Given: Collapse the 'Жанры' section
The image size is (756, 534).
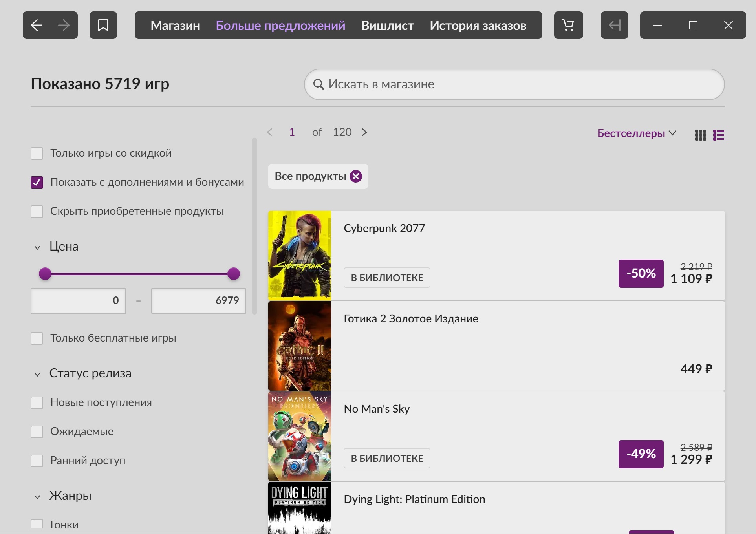Looking at the screenshot, I should [37, 497].
